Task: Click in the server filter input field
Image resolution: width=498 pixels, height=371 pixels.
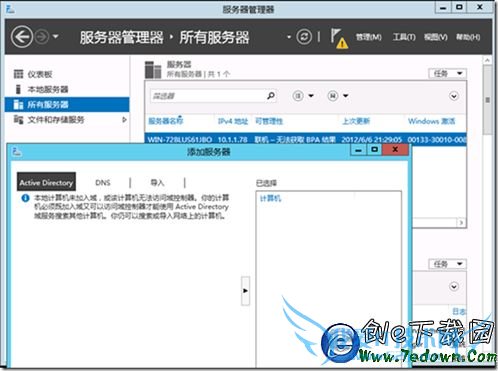Action: 207,96
